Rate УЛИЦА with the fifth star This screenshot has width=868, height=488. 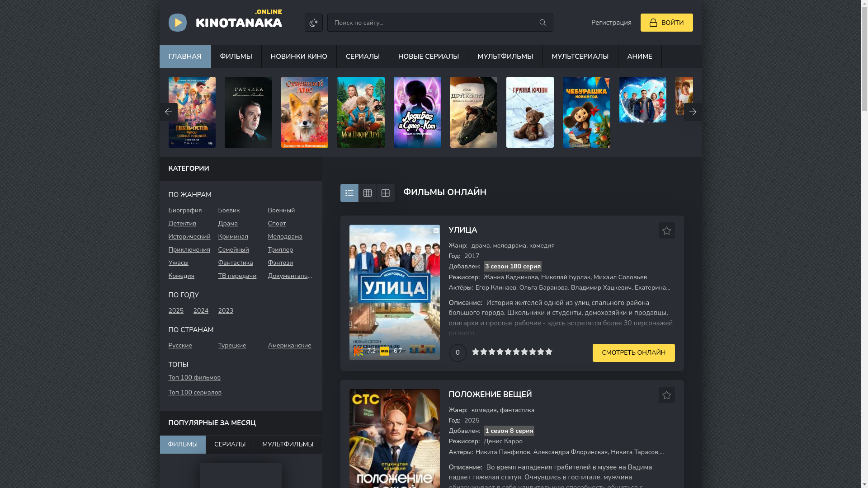click(x=508, y=352)
